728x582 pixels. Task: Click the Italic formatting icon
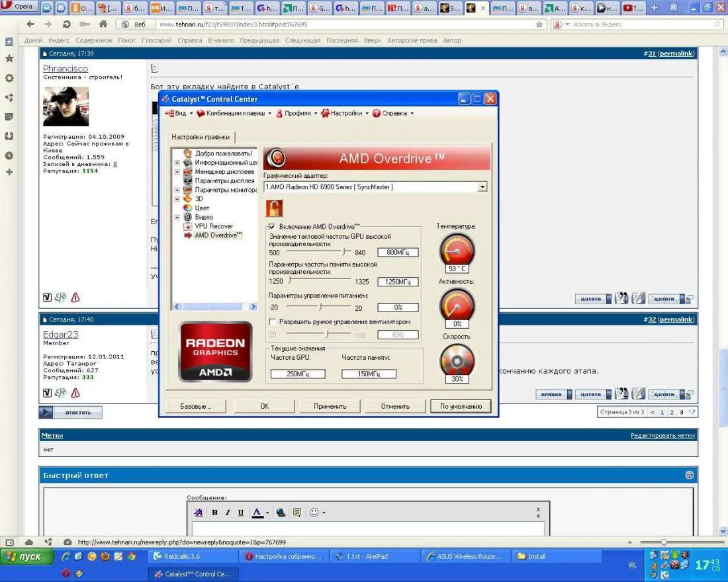[228, 513]
